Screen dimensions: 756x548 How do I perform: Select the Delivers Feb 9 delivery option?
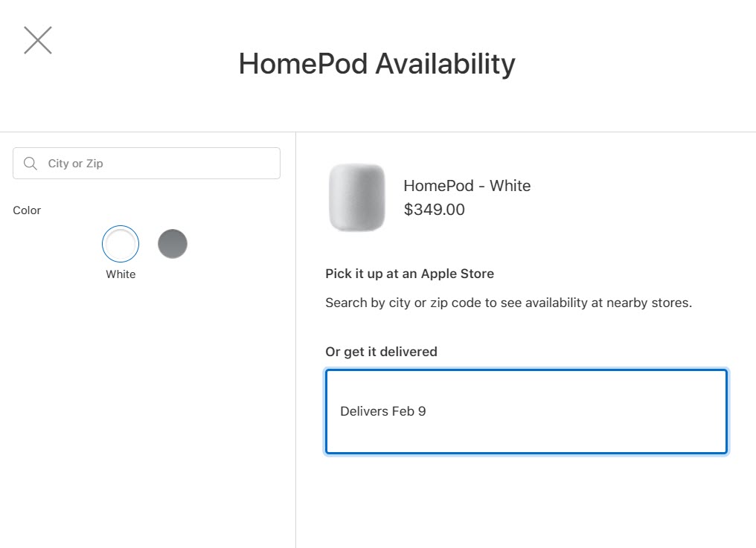525,411
